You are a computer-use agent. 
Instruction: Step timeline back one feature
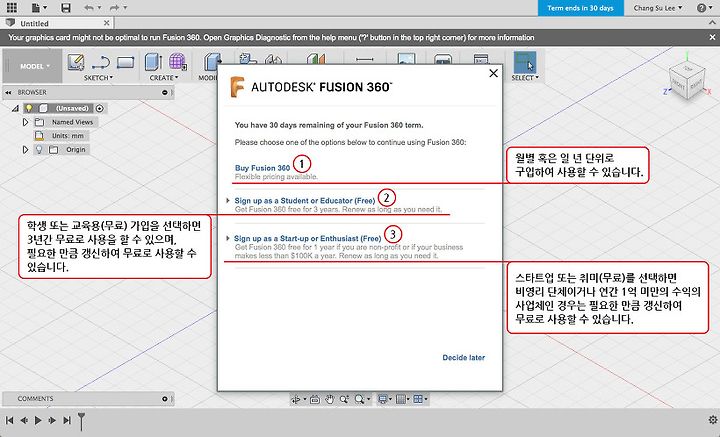24,420
